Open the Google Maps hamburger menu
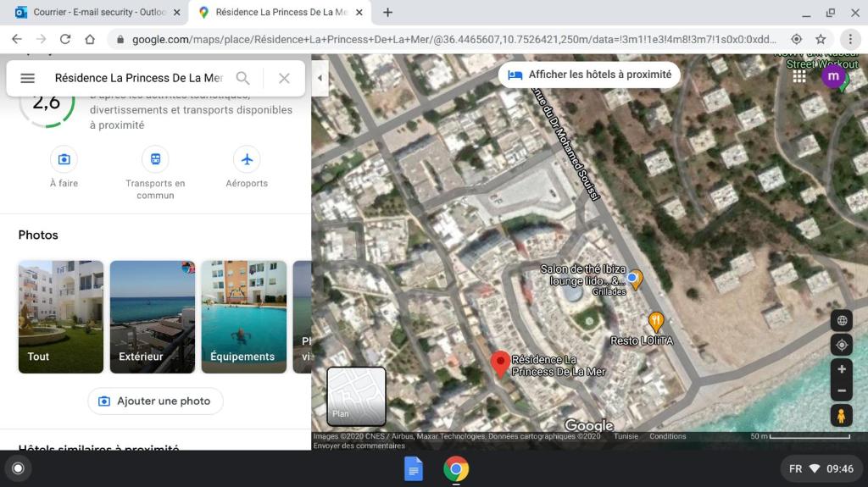The image size is (868, 487). (27, 78)
